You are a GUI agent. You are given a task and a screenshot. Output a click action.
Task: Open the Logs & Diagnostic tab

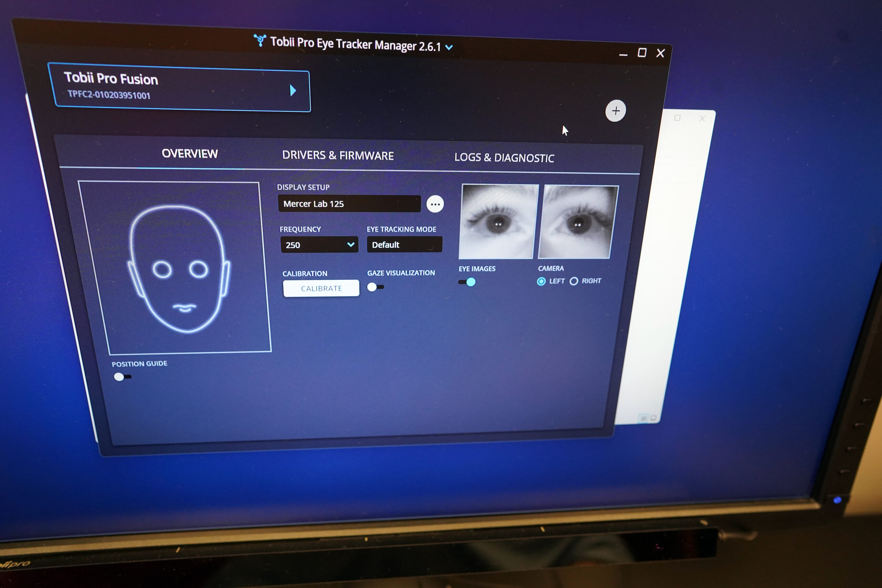click(x=504, y=158)
